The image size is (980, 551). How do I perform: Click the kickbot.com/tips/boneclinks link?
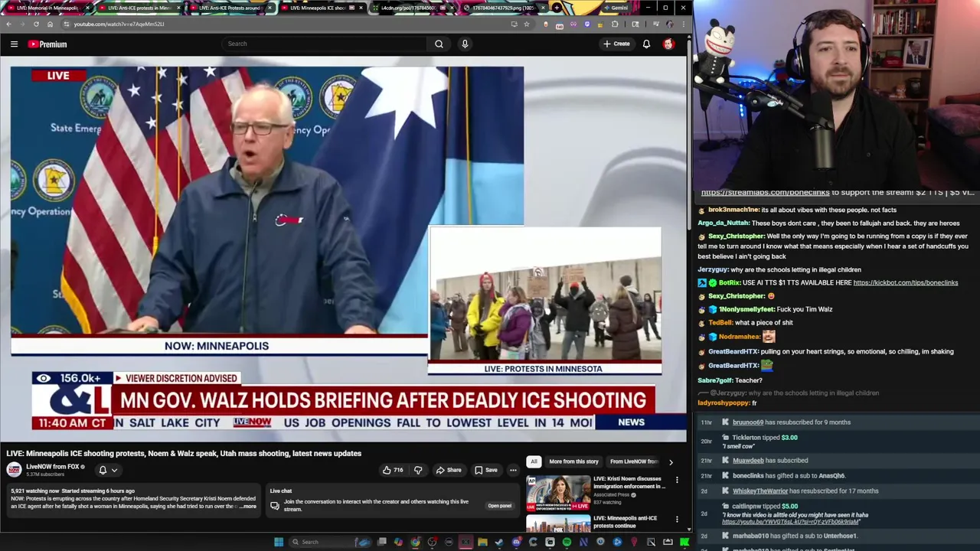click(905, 282)
